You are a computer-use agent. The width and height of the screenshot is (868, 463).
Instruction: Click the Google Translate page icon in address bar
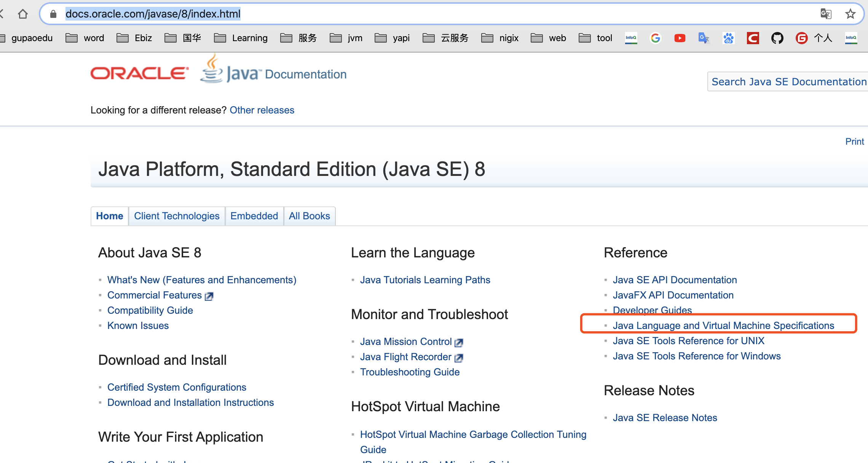click(x=826, y=14)
